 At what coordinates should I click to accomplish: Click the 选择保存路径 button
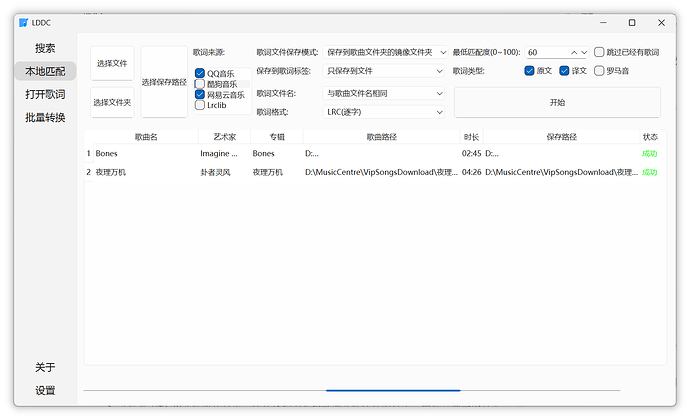point(164,82)
